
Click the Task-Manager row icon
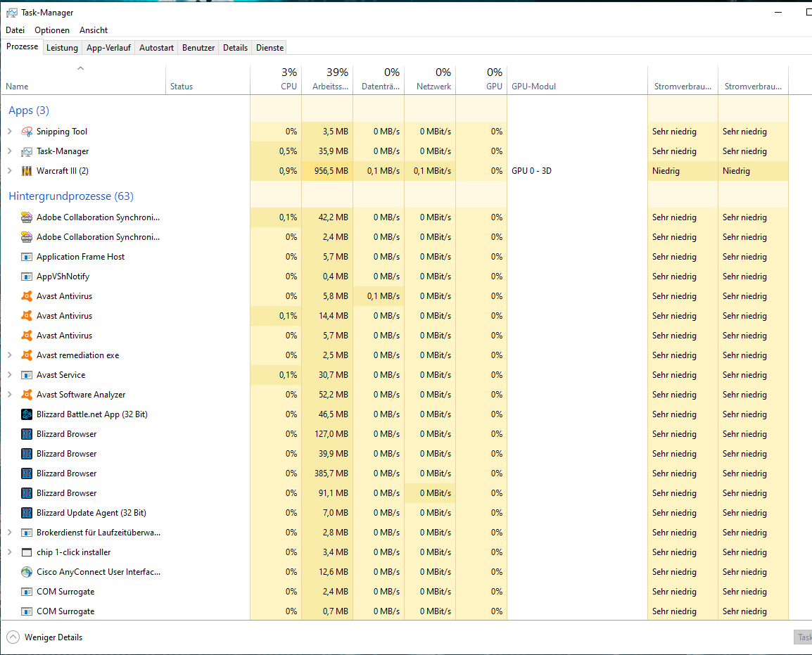[x=27, y=151]
